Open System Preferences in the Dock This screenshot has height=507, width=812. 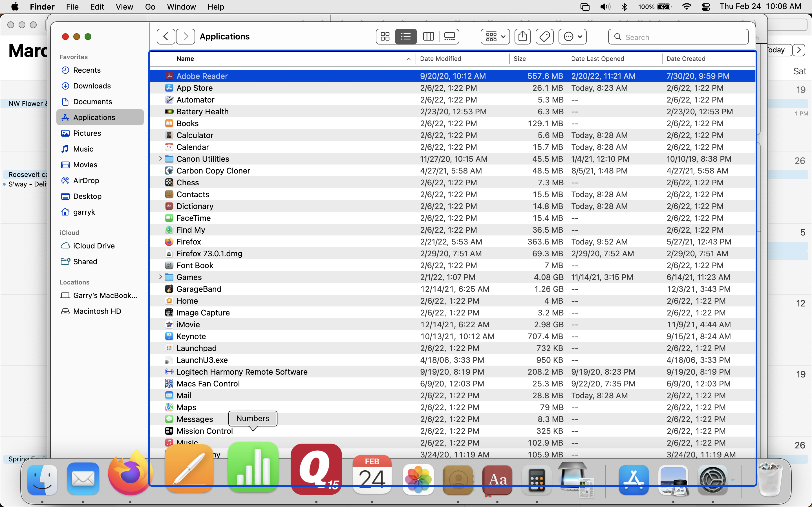pos(712,480)
